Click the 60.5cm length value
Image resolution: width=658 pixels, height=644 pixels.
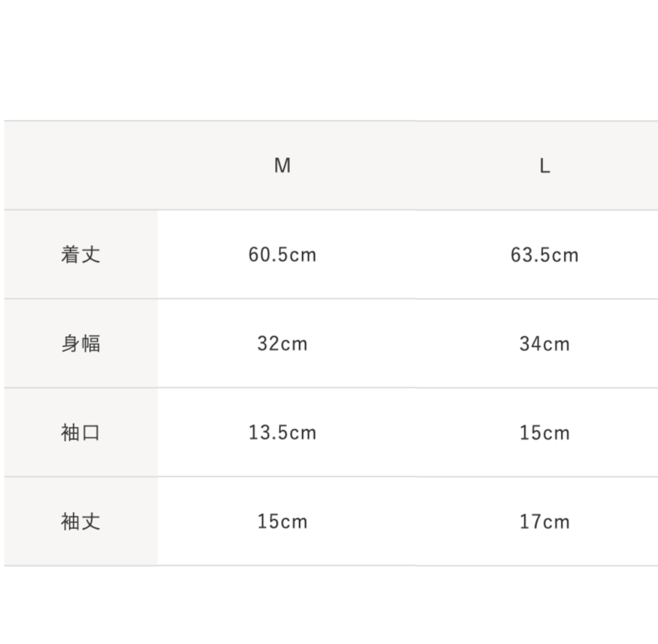point(282,255)
